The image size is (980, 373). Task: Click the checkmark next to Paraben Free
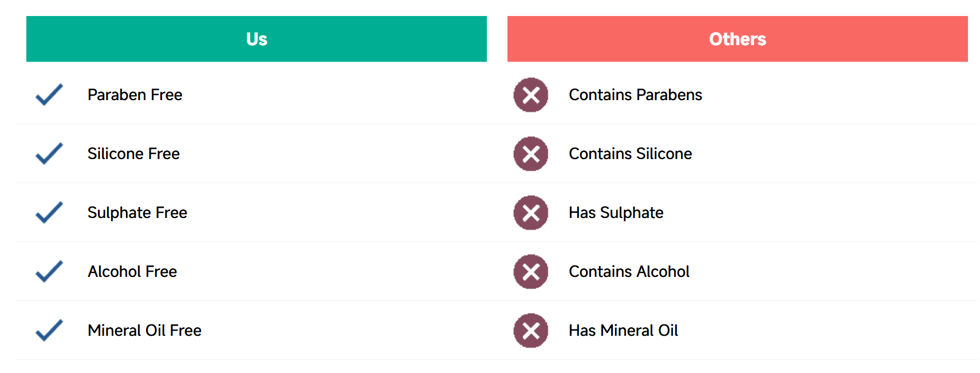(x=49, y=95)
